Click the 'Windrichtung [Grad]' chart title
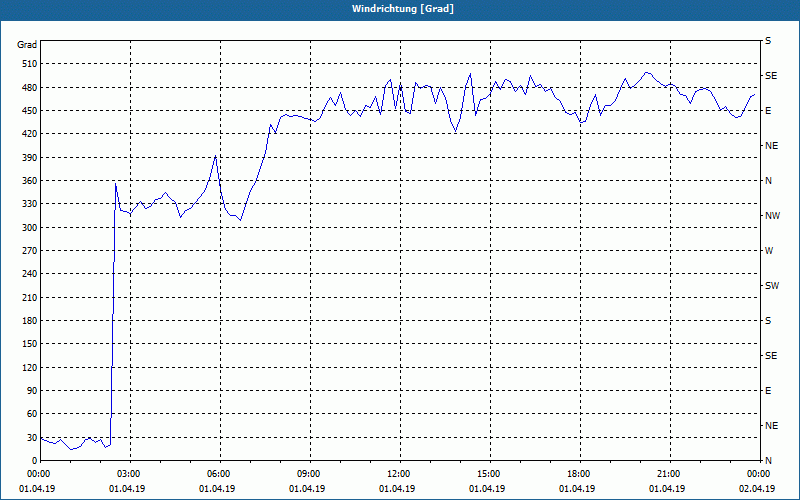Image resolution: width=800 pixels, height=500 pixels. (403, 9)
